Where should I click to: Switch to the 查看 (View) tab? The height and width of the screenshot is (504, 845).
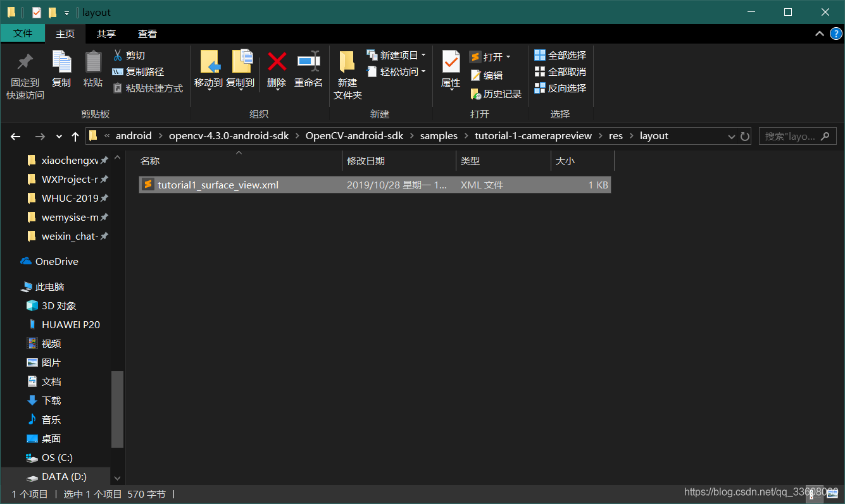[x=147, y=34]
